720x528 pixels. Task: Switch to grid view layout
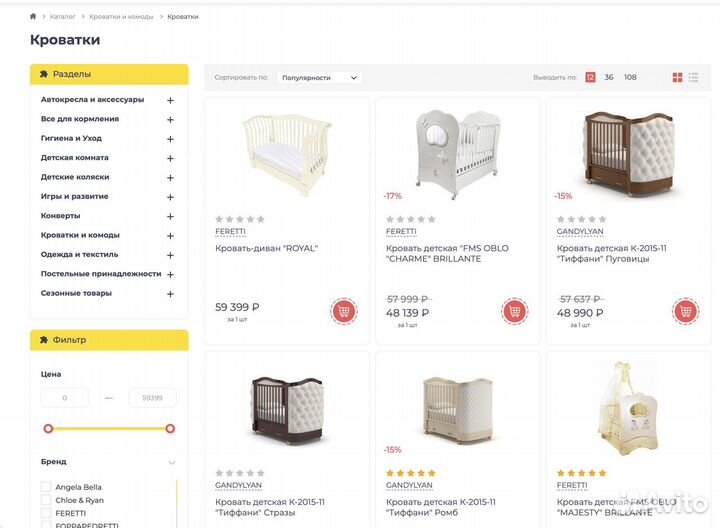click(x=677, y=77)
